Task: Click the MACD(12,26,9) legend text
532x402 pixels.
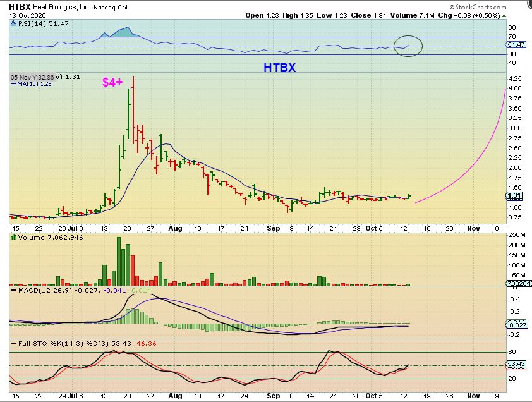Action: coord(45,291)
